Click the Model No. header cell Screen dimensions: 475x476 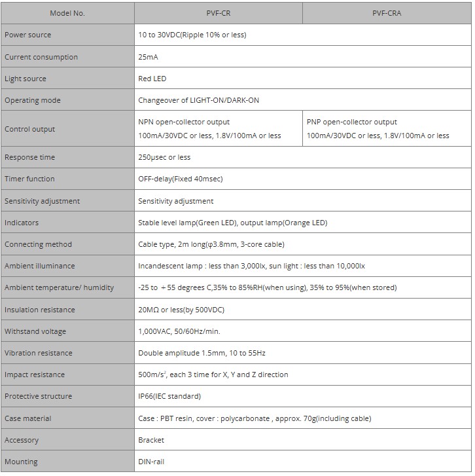click(x=67, y=13)
